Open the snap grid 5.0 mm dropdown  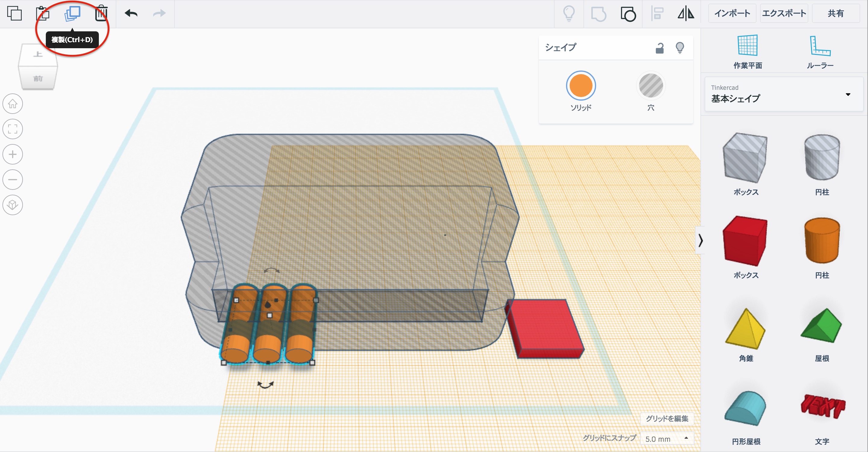(x=666, y=439)
